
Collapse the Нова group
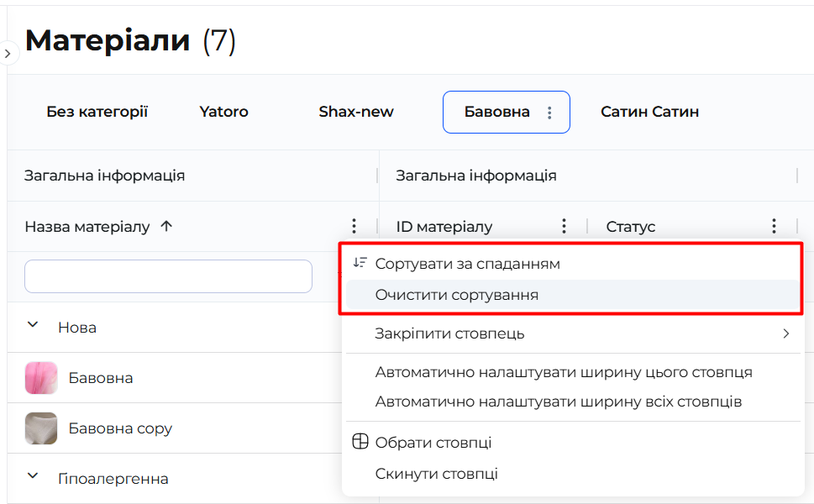click(33, 326)
